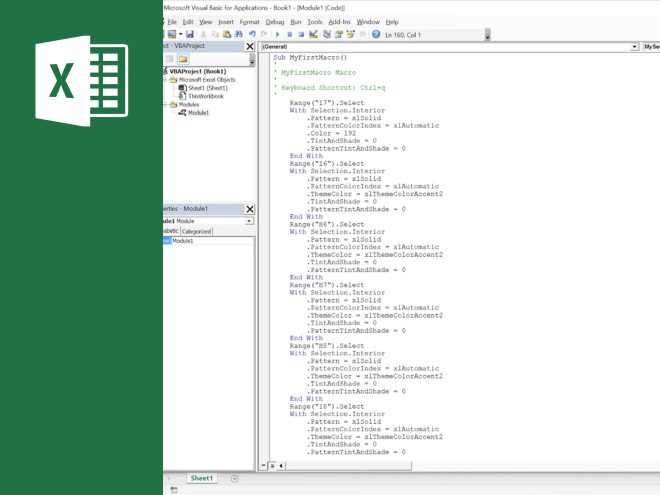Collapse the Modules folder in project tree

click(166, 104)
